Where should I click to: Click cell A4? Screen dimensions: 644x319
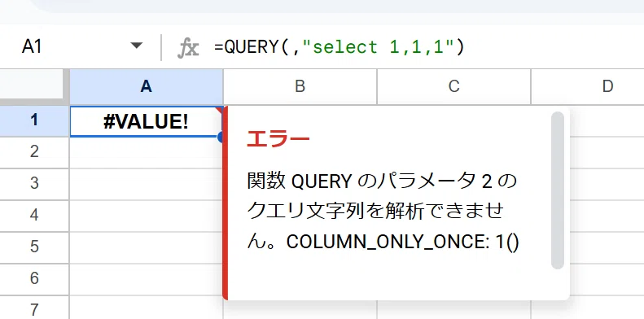click(147, 216)
